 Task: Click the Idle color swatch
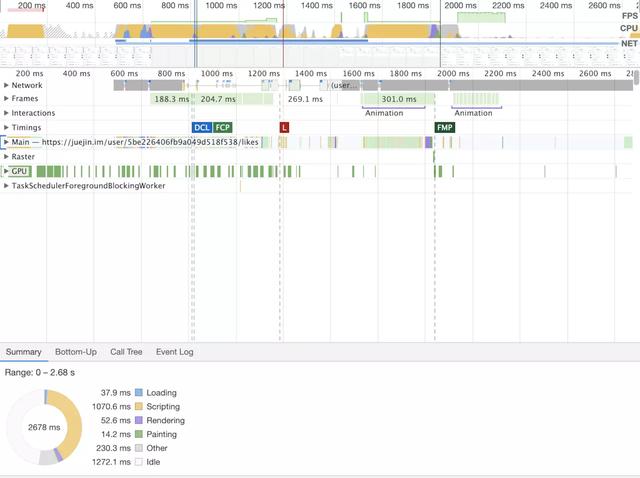click(x=139, y=462)
